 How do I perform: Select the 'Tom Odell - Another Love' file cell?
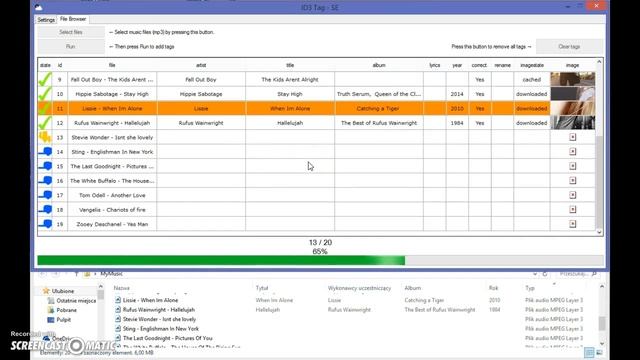coord(112,195)
